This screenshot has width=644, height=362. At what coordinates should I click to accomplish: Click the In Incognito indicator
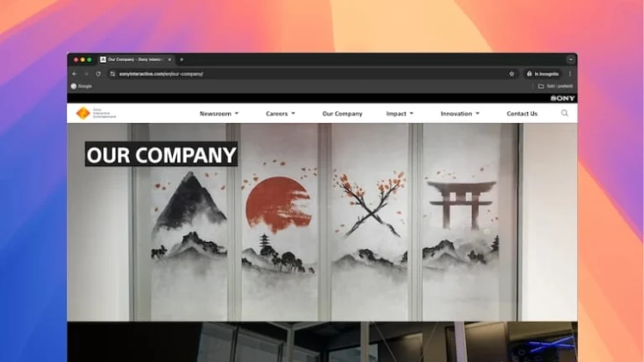(x=543, y=74)
